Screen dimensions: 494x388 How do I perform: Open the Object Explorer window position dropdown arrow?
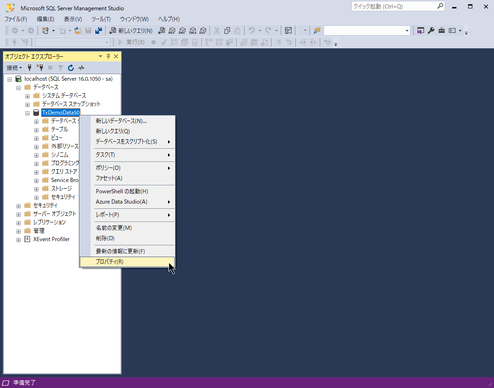point(100,56)
